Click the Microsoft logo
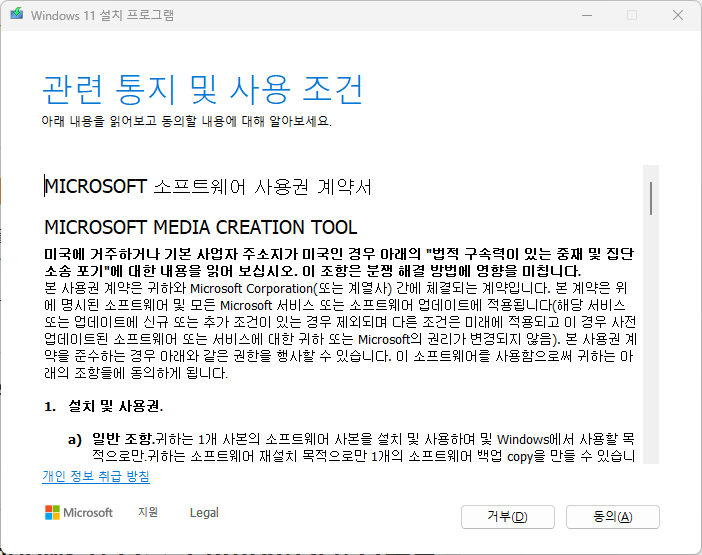The width and height of the screenshot is (702, 555). coord(79,512)
